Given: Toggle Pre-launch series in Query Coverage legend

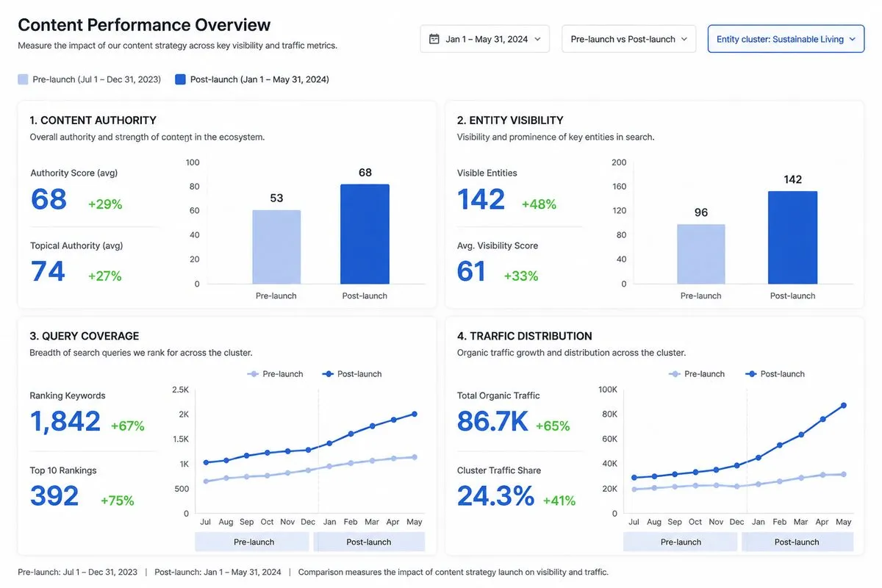Looking at the screenshot, I should click(275, 374).
